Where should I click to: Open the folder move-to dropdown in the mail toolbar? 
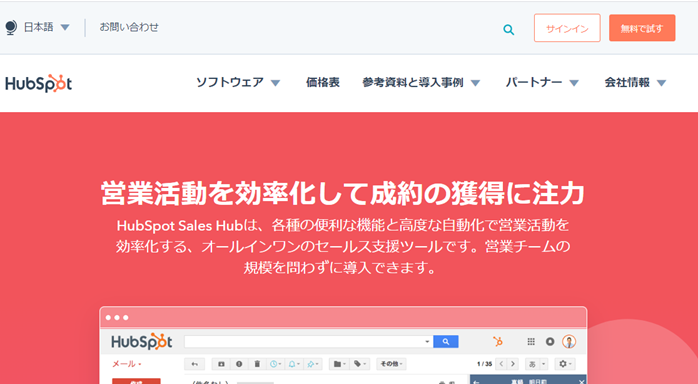click(x=339, y=364)
